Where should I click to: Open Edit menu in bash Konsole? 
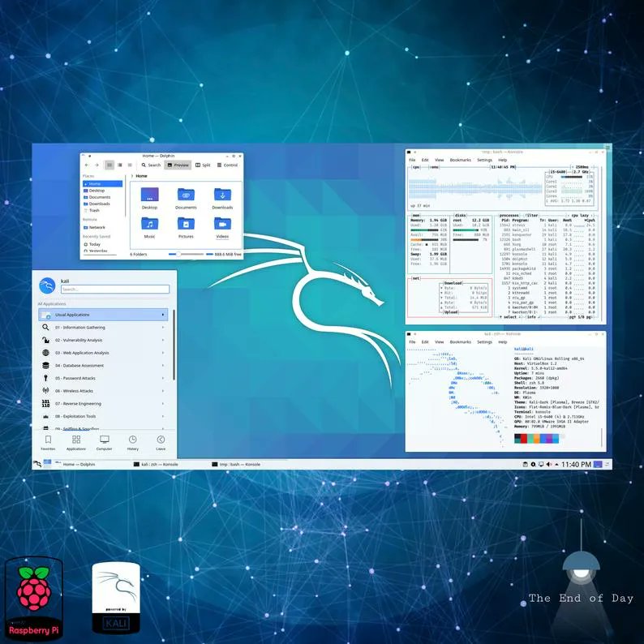point(425,160)
